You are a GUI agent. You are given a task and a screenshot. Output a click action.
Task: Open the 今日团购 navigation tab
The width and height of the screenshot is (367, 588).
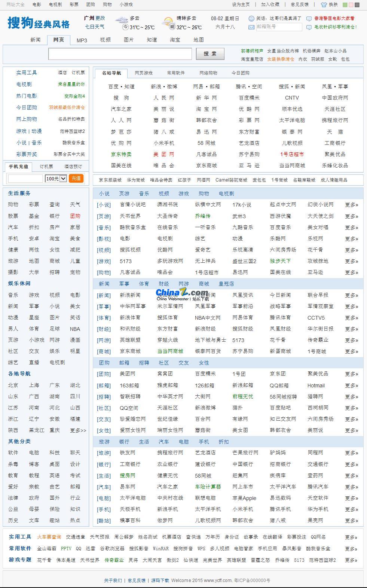click(x=241, y=73)
